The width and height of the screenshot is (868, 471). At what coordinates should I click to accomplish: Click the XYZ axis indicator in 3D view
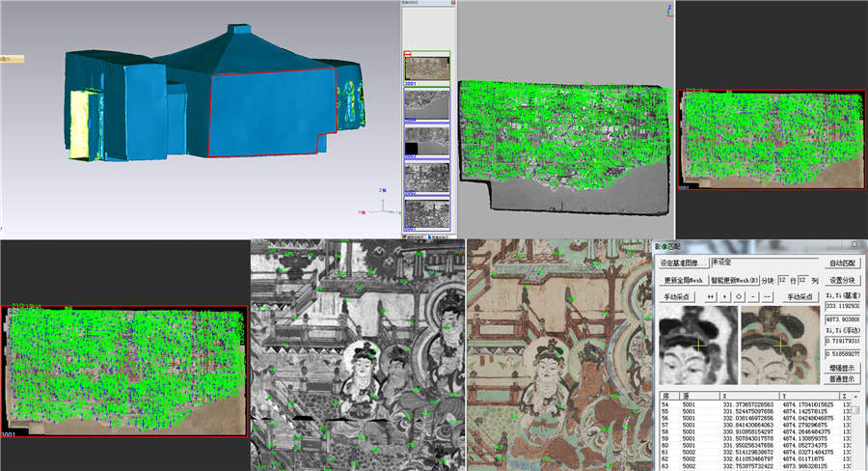(383, 206)
